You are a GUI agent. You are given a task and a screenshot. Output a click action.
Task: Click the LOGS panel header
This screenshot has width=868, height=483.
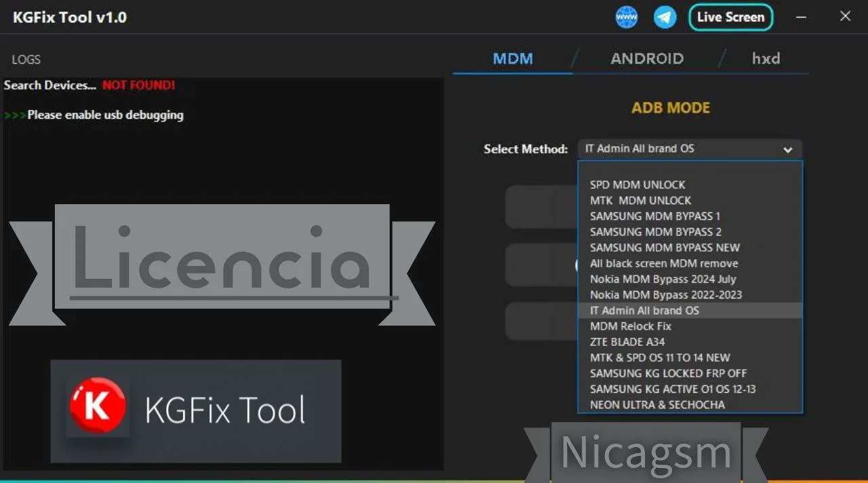coord(26,60)
